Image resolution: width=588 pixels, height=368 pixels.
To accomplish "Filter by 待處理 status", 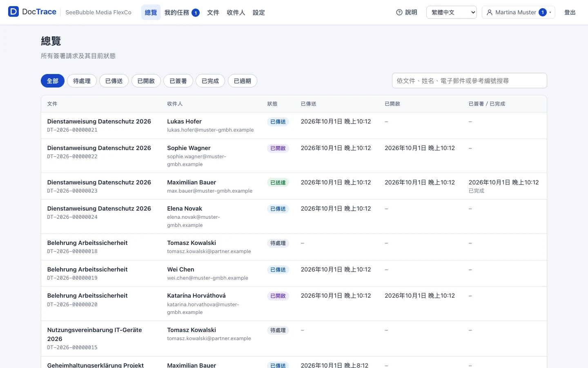I will pos(82,81).
